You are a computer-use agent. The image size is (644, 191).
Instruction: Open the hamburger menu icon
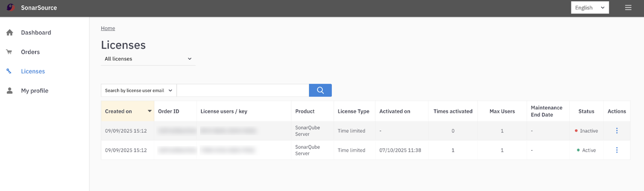628,8
